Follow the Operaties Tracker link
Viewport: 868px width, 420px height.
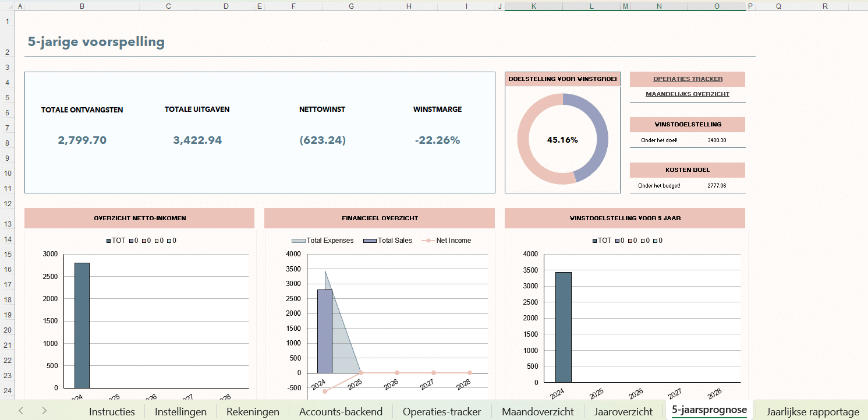coord(688,79)
